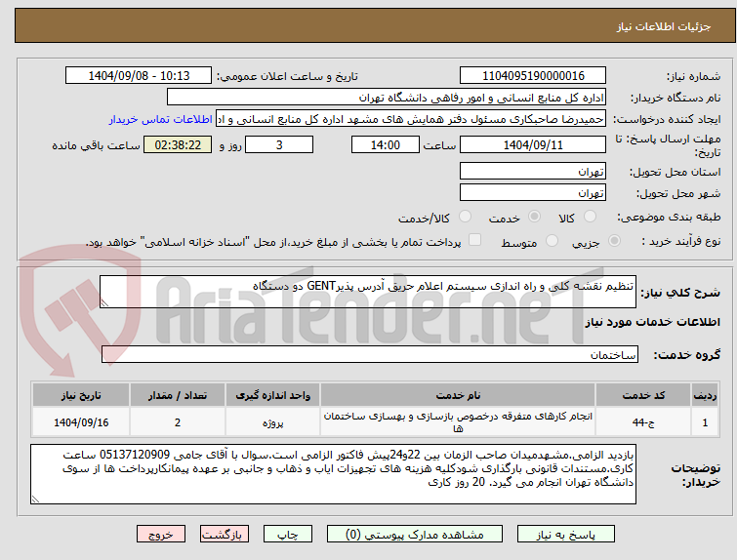The image size is (737, 560).
Task: Click the deadline hour field 14:00
Action: 386,144
